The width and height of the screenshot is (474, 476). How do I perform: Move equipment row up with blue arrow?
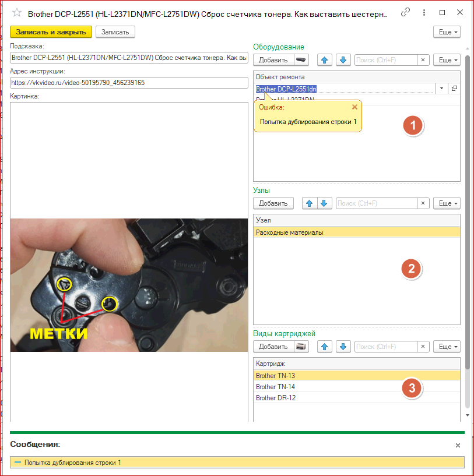coord(325,60)
